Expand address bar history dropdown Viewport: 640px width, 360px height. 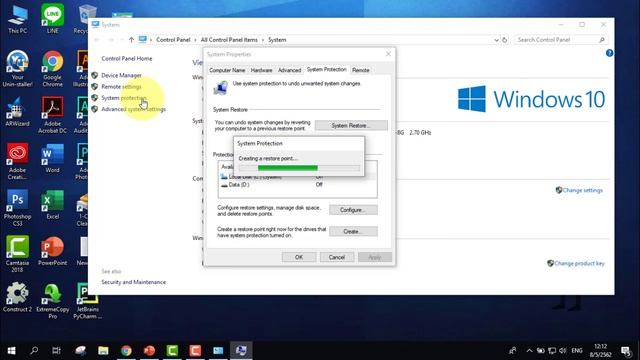click(496, 40)
